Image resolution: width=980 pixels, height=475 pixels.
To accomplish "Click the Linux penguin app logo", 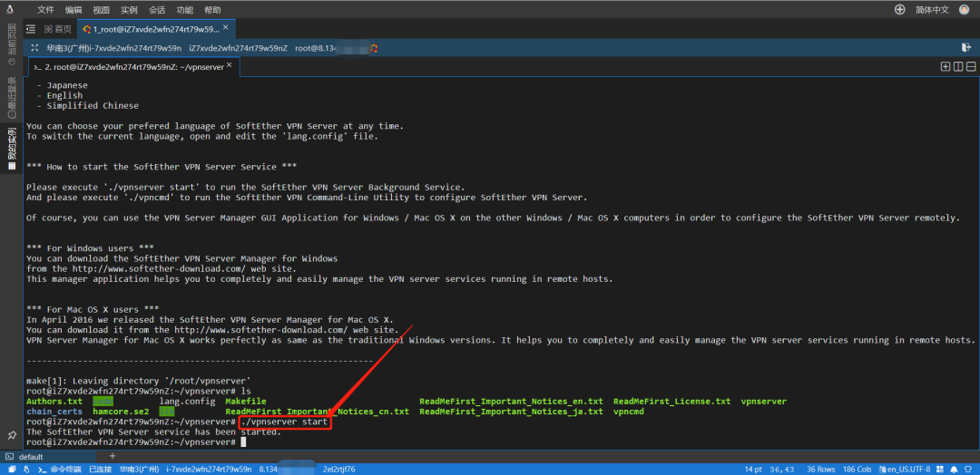I will click(11, 9).
